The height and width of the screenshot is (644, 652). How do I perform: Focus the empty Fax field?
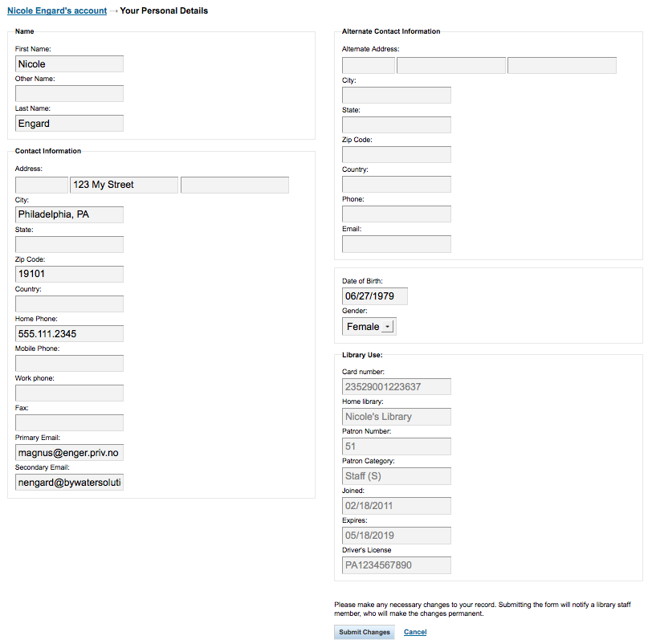(x=69, y=423)
